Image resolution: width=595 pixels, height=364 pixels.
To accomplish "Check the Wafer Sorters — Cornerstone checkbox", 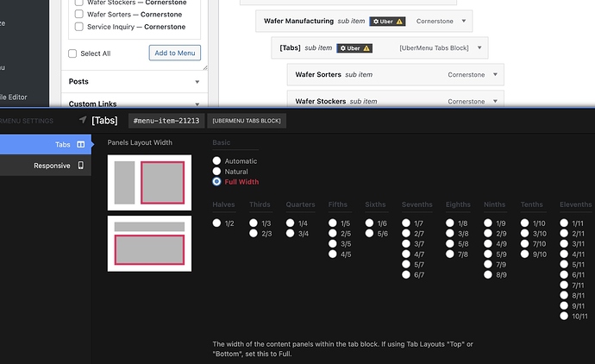I will (79, 14).
